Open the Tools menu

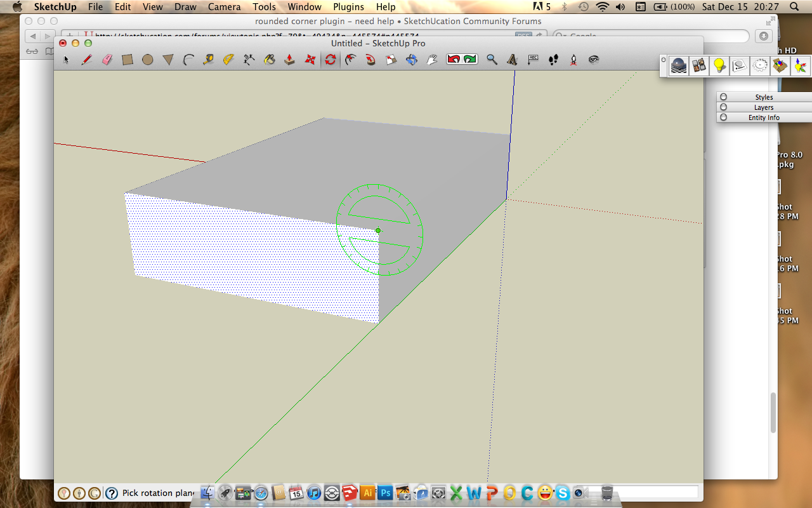(264, 7)
